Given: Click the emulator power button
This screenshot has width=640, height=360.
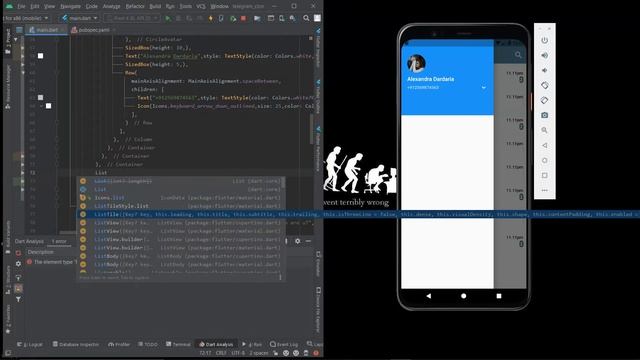Looking at the screenshot, I should pyautogui.click(x=544, y=40).
